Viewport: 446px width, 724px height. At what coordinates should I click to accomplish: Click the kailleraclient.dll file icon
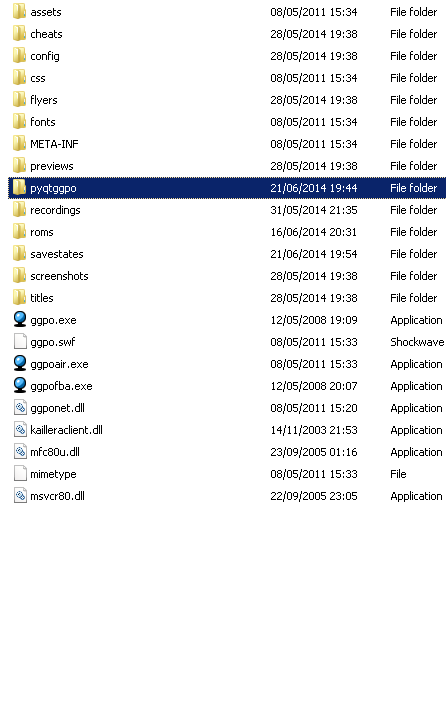click(19, 429)
